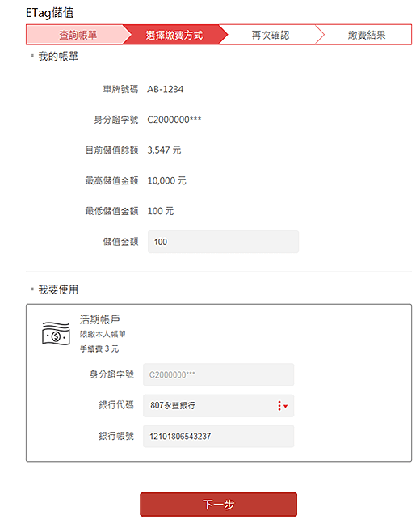420x528 pixels.
Task: Click the 身分證字號 field in payment box
Action: (219, 375)
